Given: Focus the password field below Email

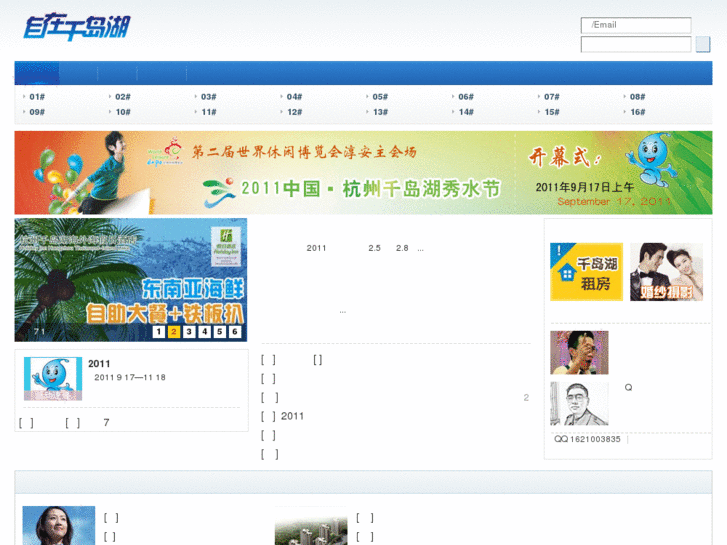Looking at the screenshot, I should coord(636,45).
